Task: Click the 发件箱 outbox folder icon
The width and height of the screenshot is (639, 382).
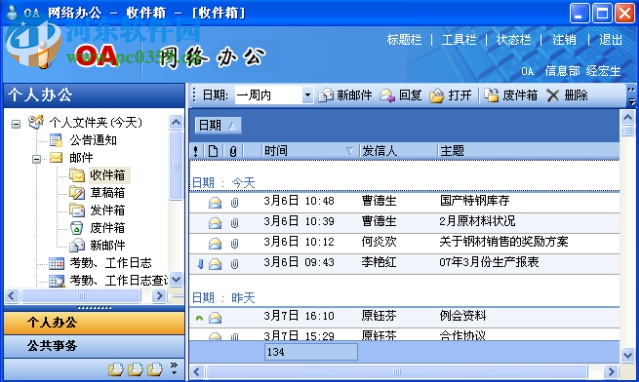Action: click(77, 210)
